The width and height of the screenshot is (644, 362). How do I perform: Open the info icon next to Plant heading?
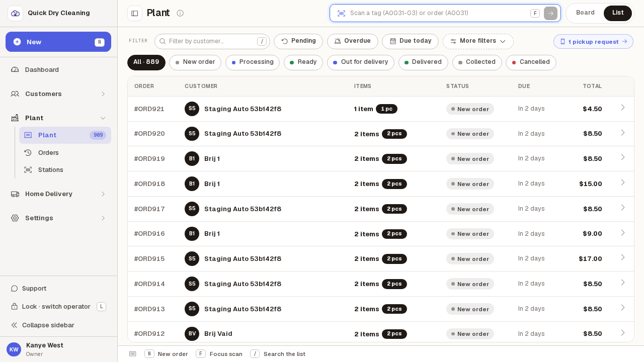point(180,13)
